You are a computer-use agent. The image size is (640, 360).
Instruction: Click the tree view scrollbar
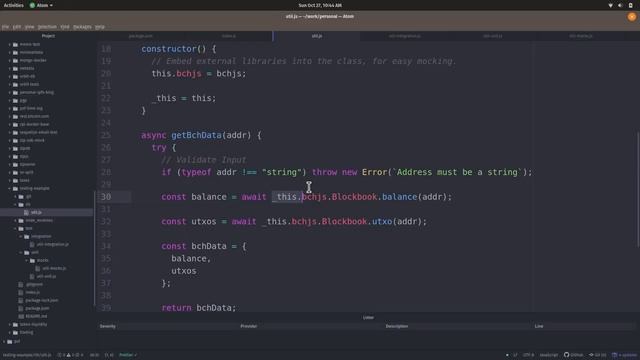[x=95, y=248]
